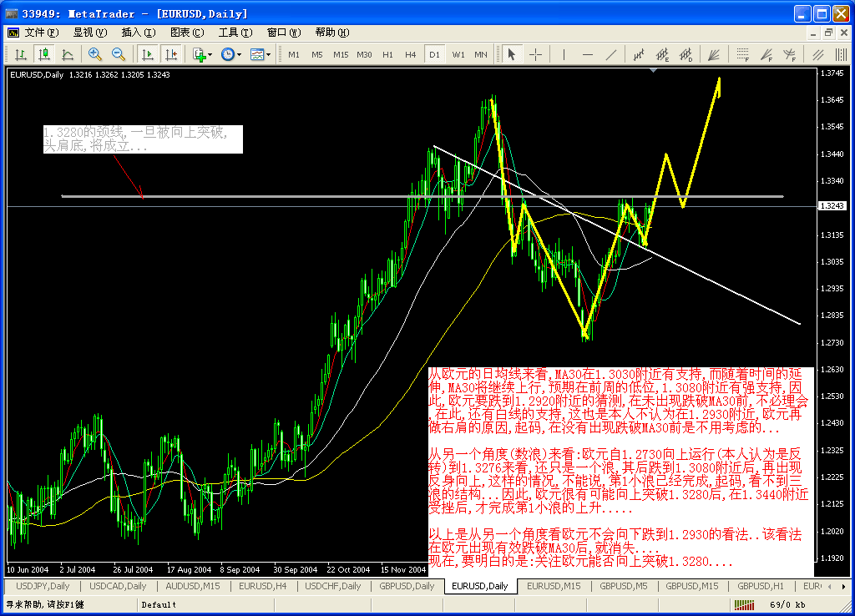This screenshot has height=616, width=855.
Task: Select the M30 timeframe
Action: pos(364,54)
